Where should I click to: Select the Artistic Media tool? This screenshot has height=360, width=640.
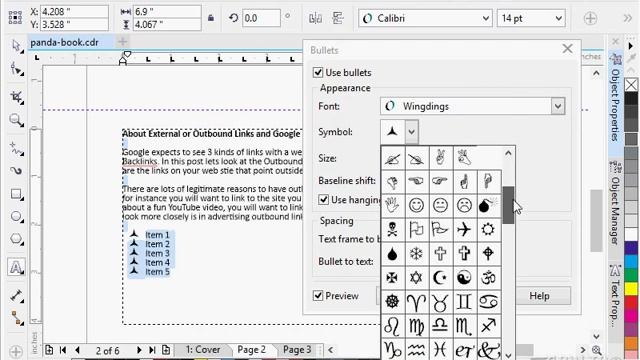point(16,171)
